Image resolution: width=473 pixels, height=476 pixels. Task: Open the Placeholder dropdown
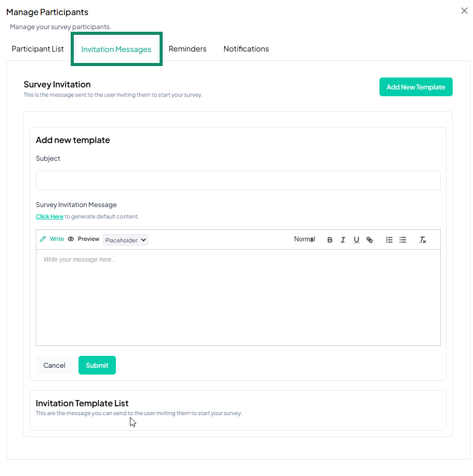pyautogui.click(x=125, y=240)
